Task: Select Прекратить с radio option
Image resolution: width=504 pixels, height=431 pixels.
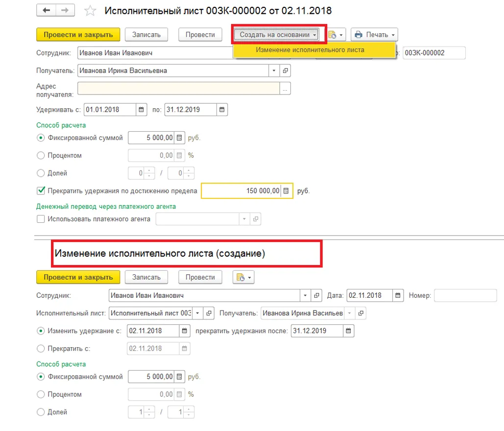Action: [41, 349]
